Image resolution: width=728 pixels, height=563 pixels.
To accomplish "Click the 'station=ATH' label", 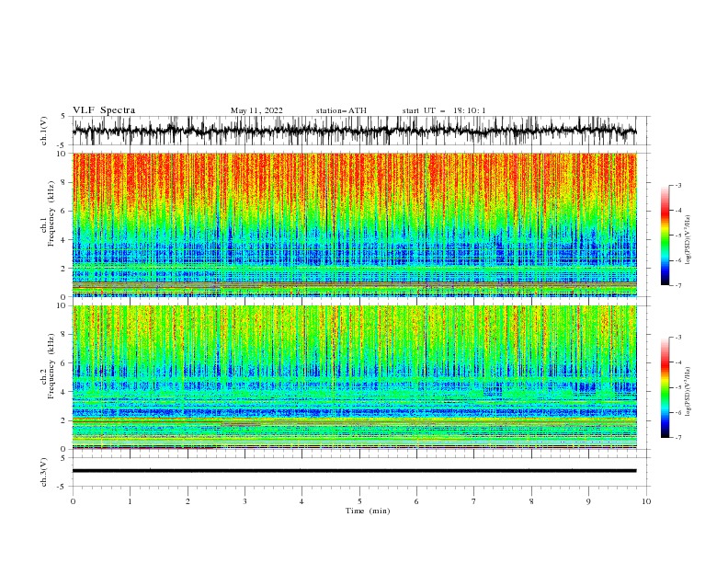I will tap(341, 110).
